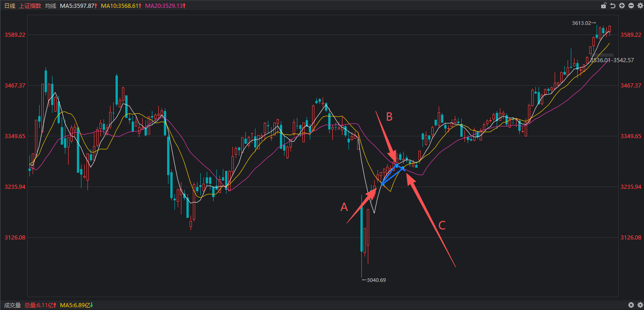Click the 日线 period label
This screenshot has height=310, width=644.
[10, 6]
